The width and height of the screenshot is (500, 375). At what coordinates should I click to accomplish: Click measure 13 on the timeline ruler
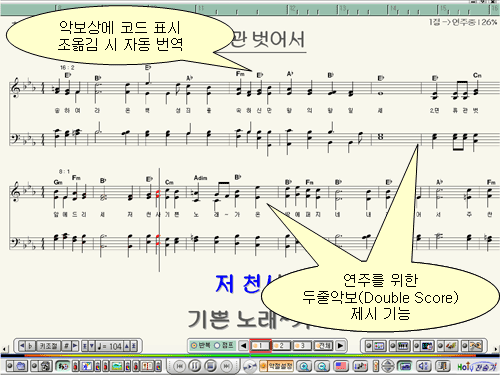click(343, 8)
